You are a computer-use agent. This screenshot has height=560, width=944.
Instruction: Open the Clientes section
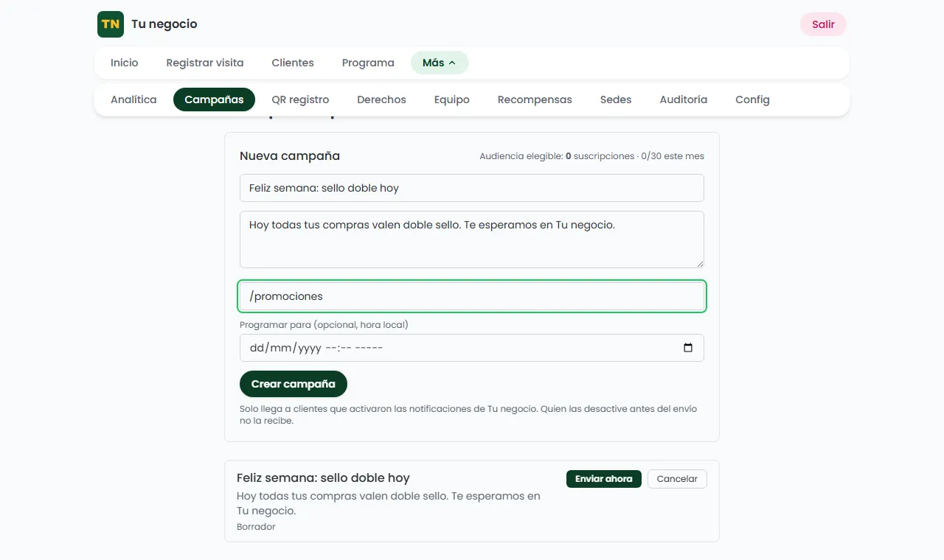(x=293, y=63)
